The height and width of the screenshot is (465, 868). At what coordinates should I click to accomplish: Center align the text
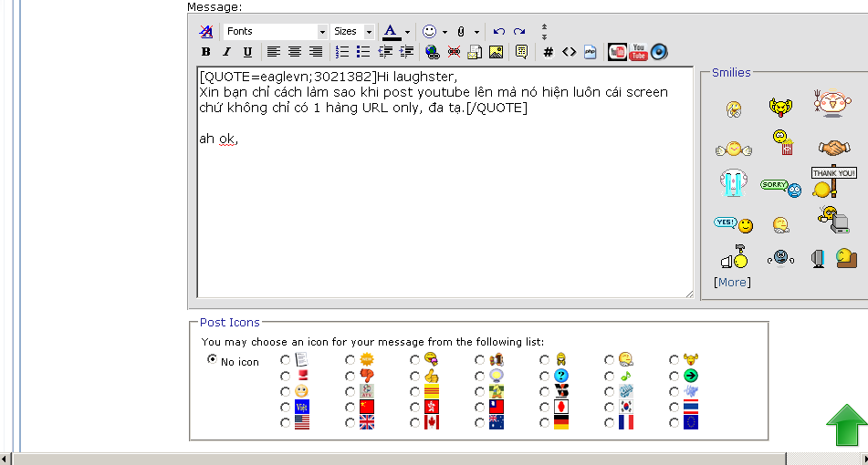pyautogui.click(x=294, y=52)
